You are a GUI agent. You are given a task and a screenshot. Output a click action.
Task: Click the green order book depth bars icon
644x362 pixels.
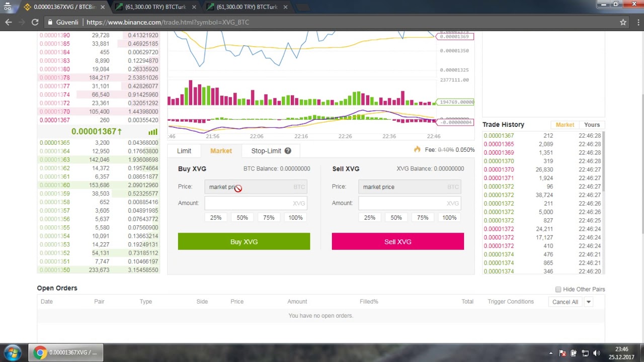[x=153, y=132]
